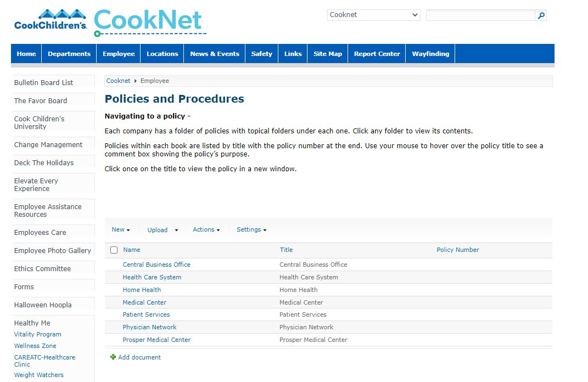Click the search magnifier icon
Viewport: 588px width, 382px height.
tap(541, 15)
